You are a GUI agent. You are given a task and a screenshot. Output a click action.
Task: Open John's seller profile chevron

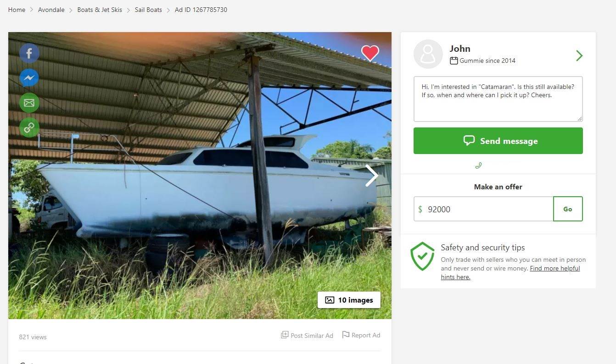(x=579, y=55)
